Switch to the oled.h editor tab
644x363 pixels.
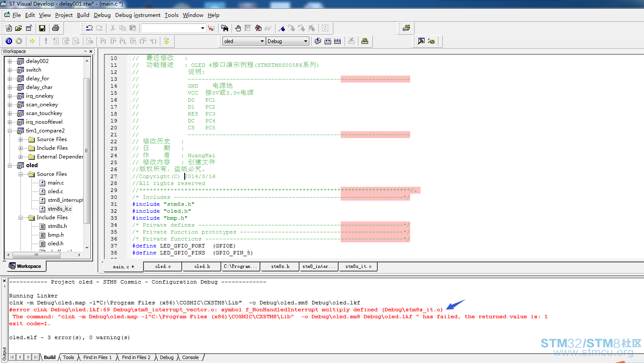click(202, 267)
